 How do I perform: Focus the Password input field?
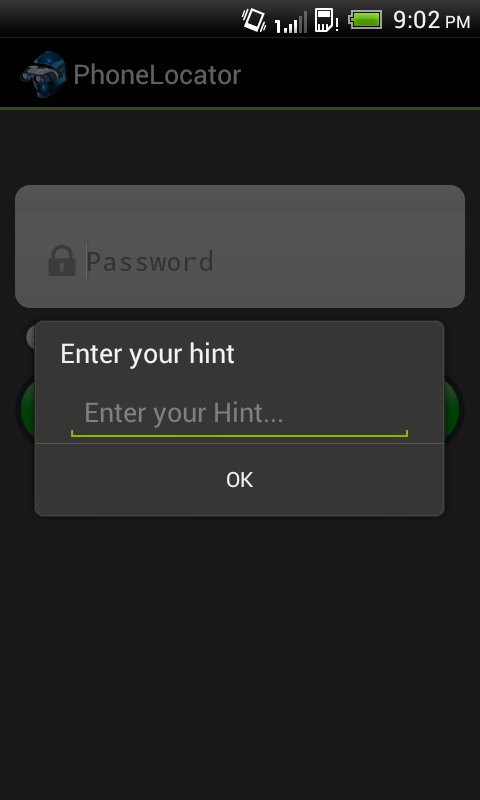coord(265,261)
